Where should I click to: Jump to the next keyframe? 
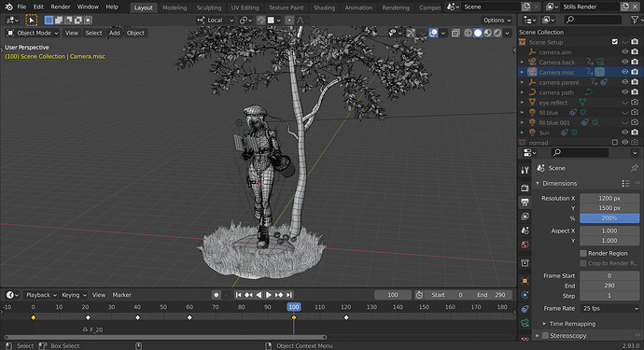click(x=279, y=295)
